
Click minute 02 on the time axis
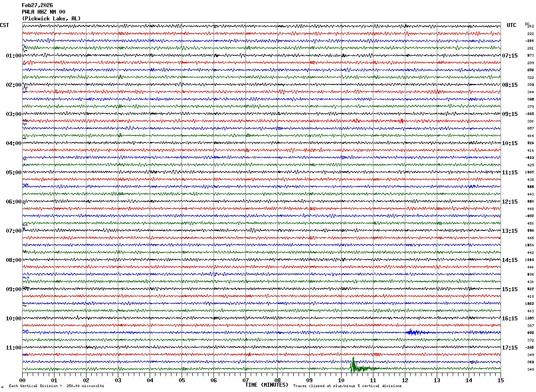point(86,380)
